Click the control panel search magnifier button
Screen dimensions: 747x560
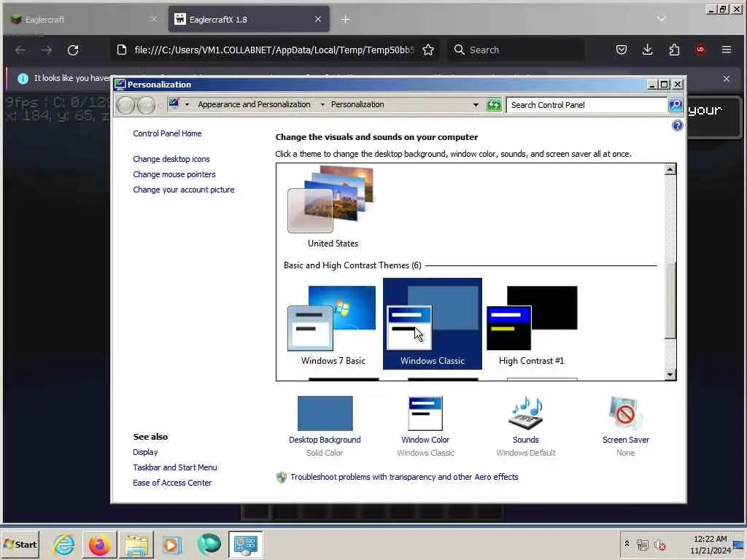676,105
